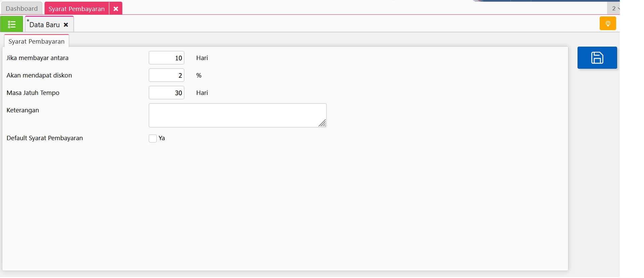This screenshot has width=644, height=278.
Task: Open the green list view icon
Action: click(12, 24)
